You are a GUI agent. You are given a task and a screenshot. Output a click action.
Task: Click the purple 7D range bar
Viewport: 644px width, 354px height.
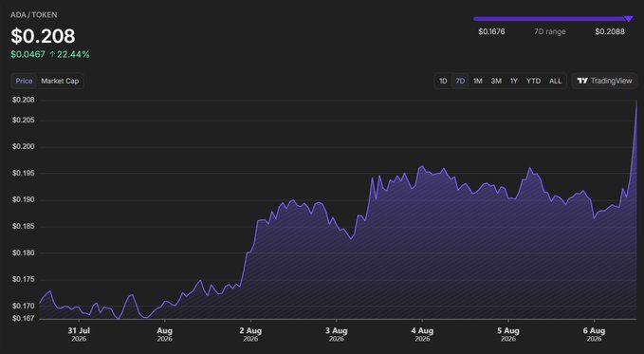(x=550, y=19)
